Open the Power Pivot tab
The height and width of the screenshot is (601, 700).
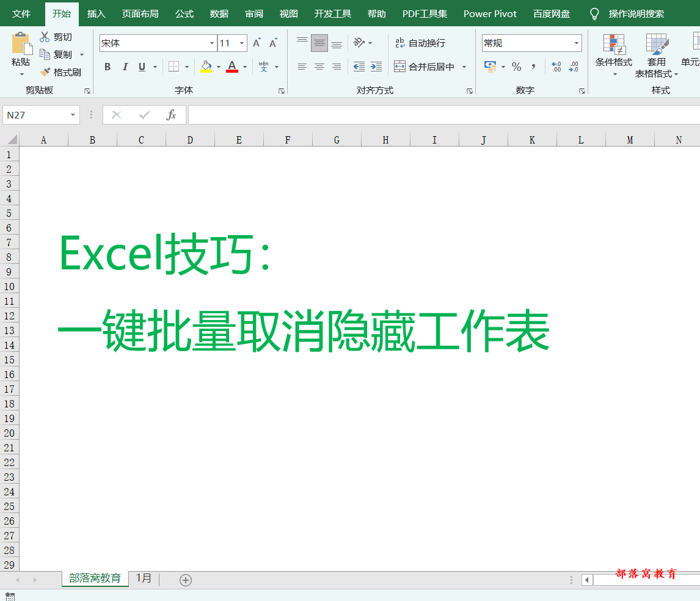(x=490, y=14)
